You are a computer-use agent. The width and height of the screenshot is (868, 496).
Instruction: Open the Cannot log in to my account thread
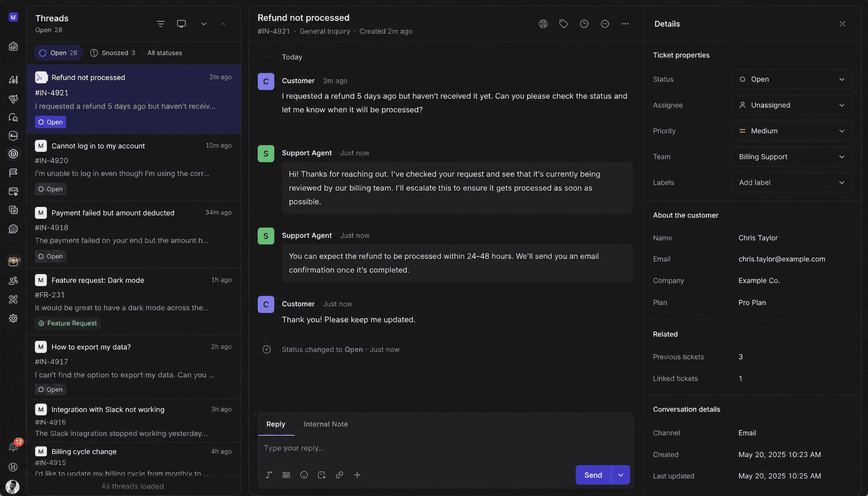pos(133,167)
